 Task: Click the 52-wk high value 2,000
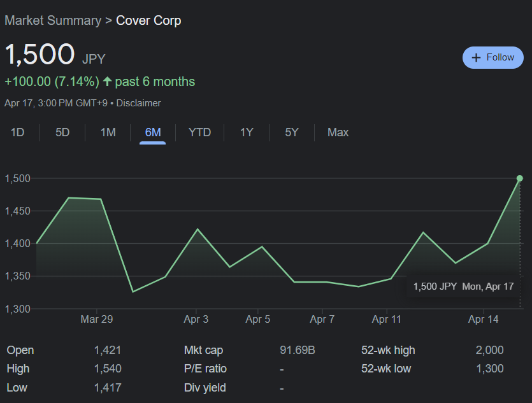click(x=489, y=350)
